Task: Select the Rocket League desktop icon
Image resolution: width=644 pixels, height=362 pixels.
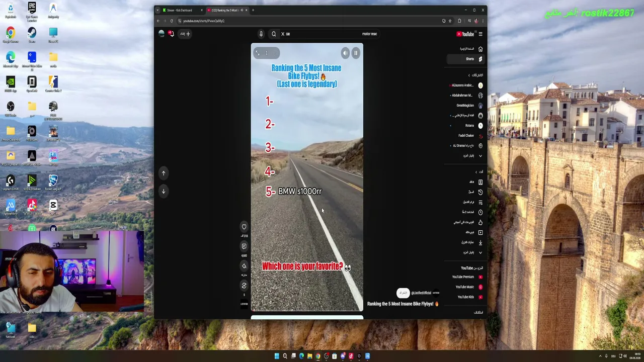Action: tap(53, 183)
